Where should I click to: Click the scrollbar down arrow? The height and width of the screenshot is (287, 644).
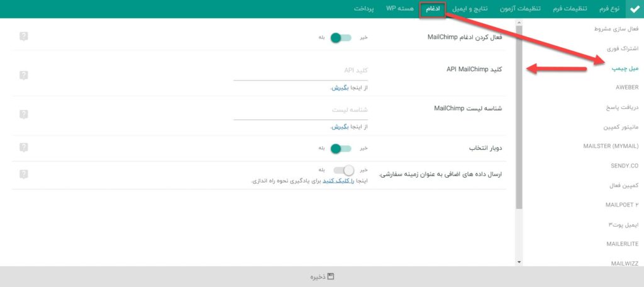coord(519,261)
